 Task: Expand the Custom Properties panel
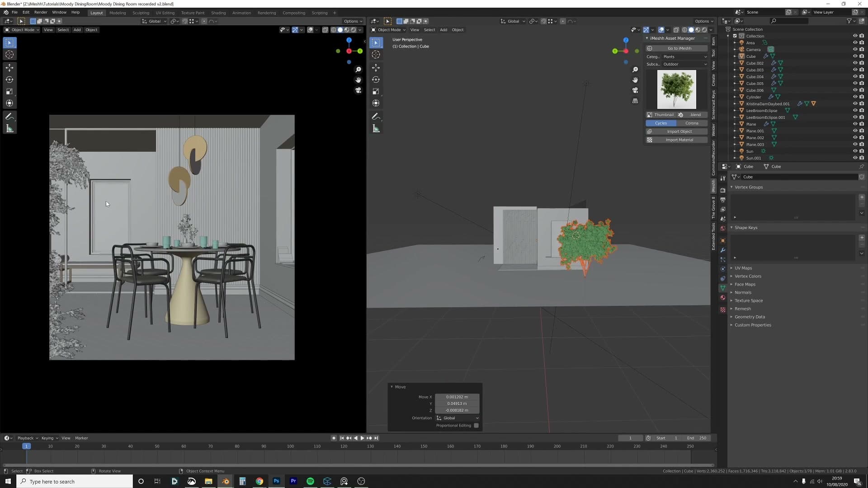point(753,325)
